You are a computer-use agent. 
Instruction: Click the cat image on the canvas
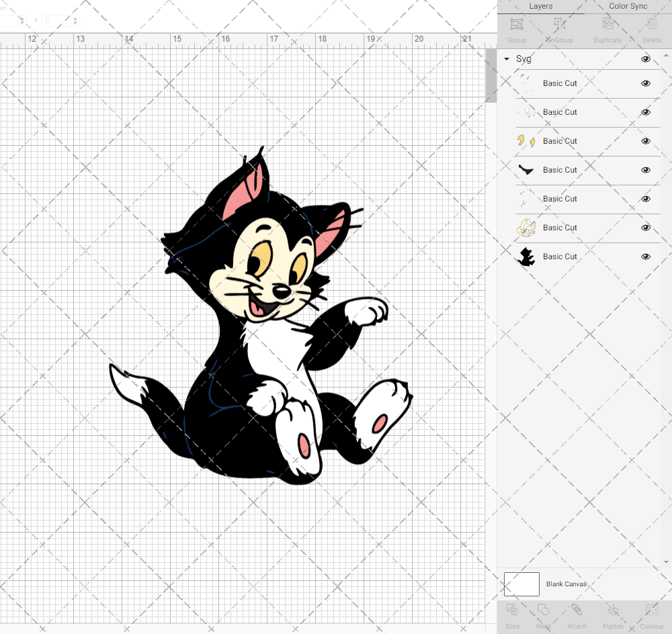261,317
